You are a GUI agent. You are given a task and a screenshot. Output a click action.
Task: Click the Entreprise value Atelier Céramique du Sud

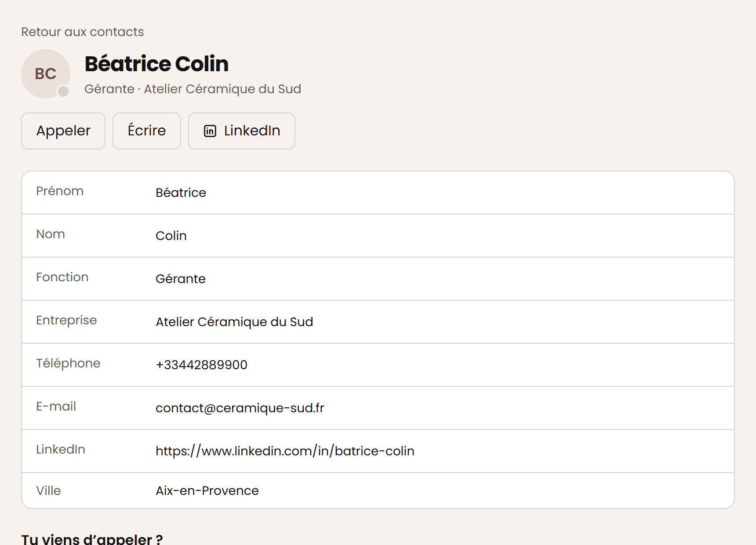pos(234,322)
